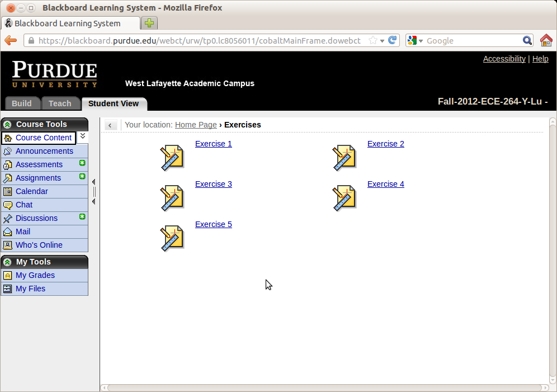Click the Firefox home button
The height and width of the screenshot is (392, 557).
546,40
